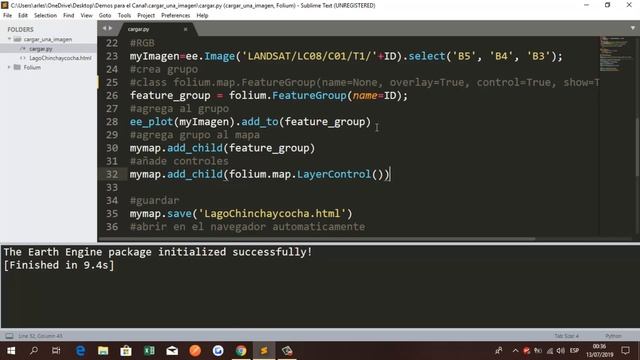Launch Microsoft Edge from the taskbar
This screenshot has width=640, height=360.
[80, 351]
